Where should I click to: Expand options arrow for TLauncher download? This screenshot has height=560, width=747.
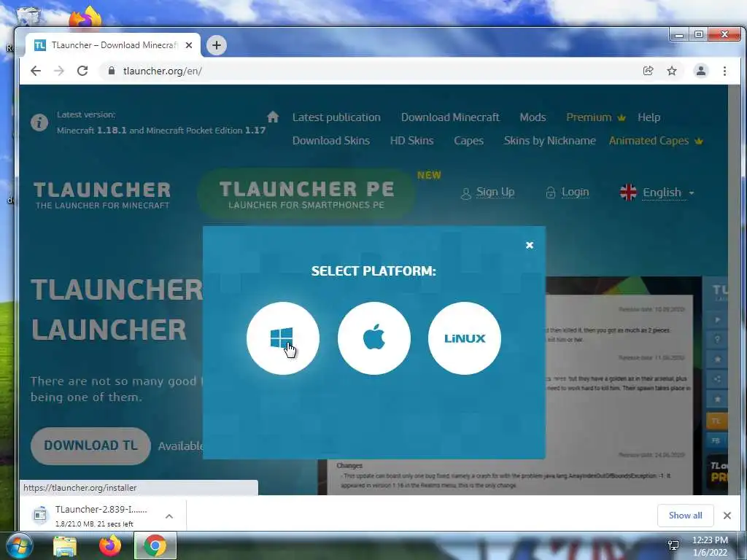[169, 516]
